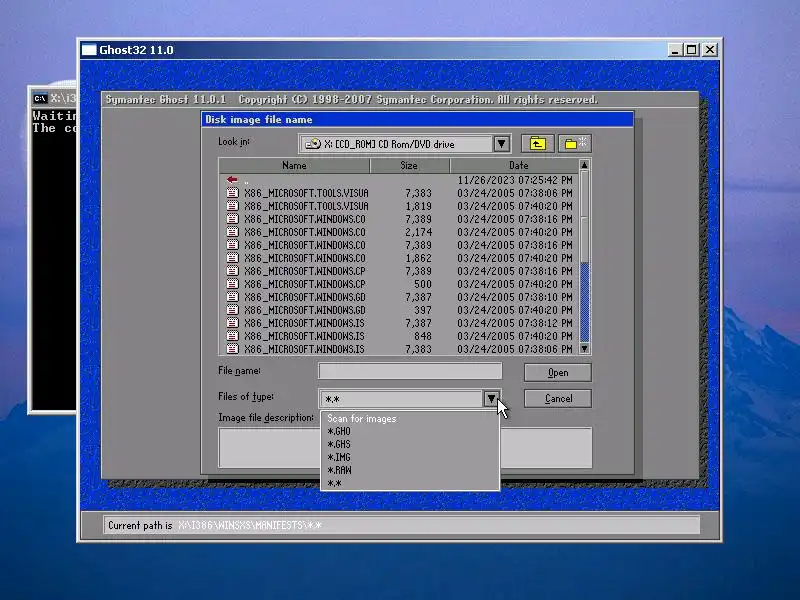Sort by the Name column header
800x600 pixels.
coord(294,165)
